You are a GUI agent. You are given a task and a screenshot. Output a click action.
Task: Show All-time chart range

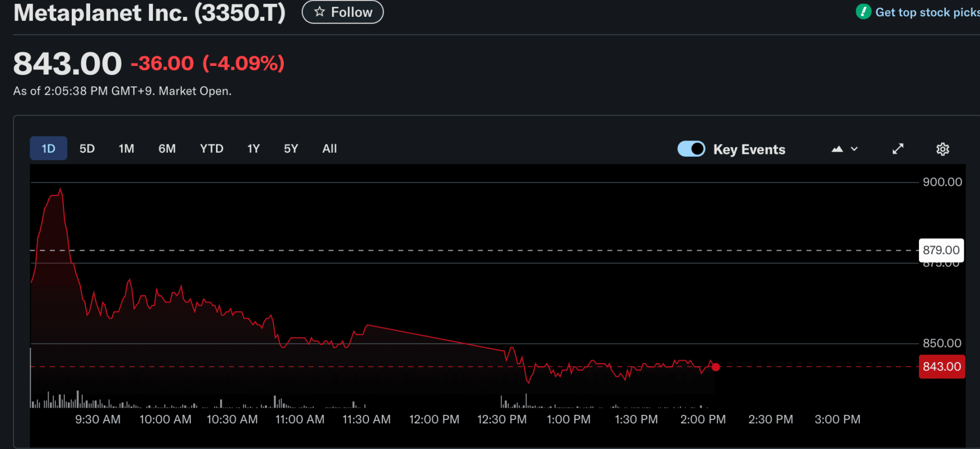pyautogui.click(x=329, y=148)
